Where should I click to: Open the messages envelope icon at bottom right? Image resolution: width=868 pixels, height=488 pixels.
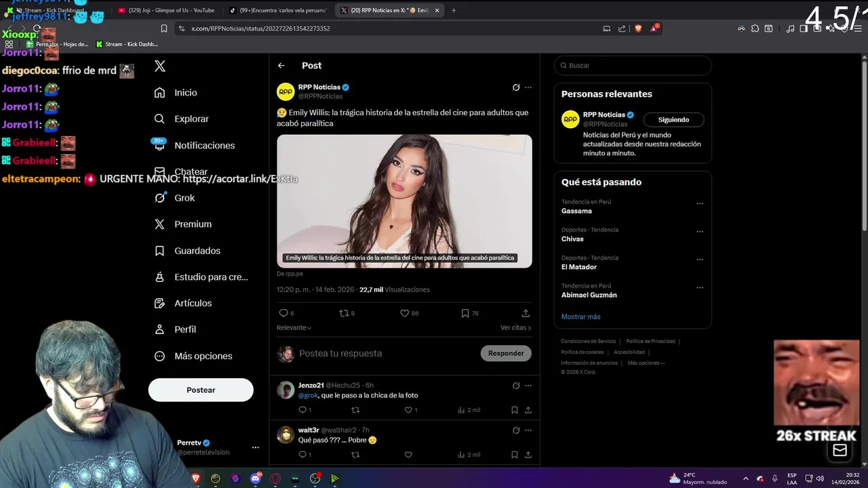point(840,451)
